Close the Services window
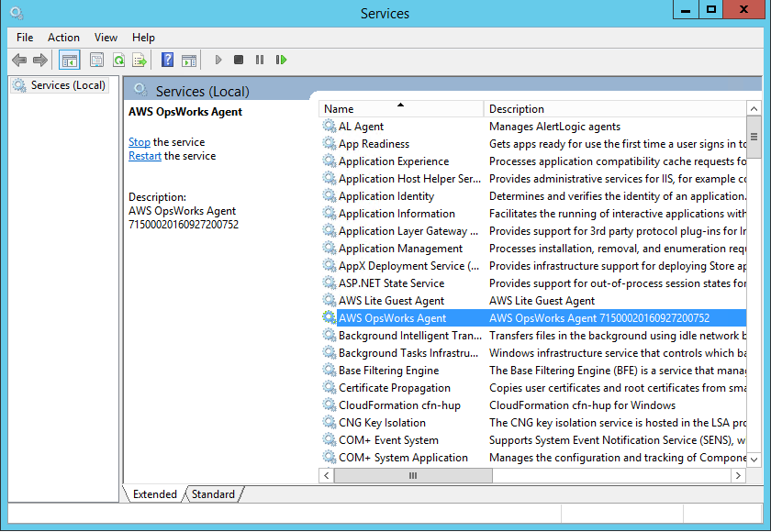Image resolution: width=771 pixels, height=532 pixels. coord(743,10)
